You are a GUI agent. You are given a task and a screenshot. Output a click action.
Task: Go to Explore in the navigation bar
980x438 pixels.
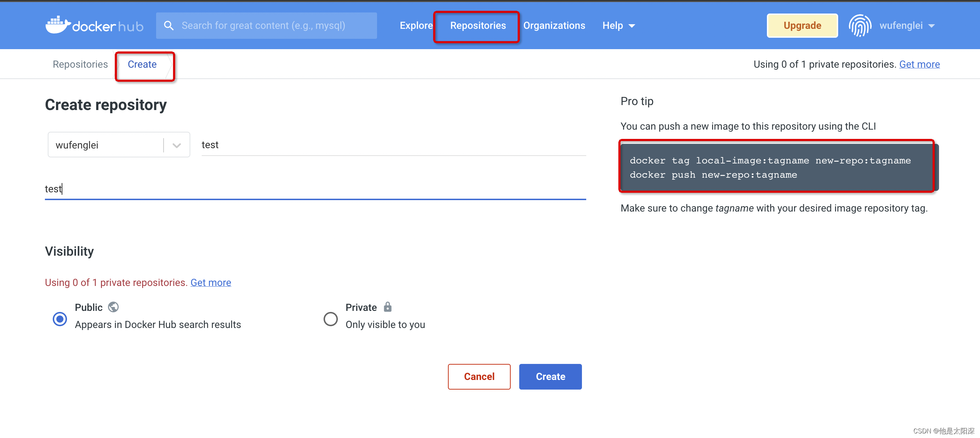pos(416,26)
